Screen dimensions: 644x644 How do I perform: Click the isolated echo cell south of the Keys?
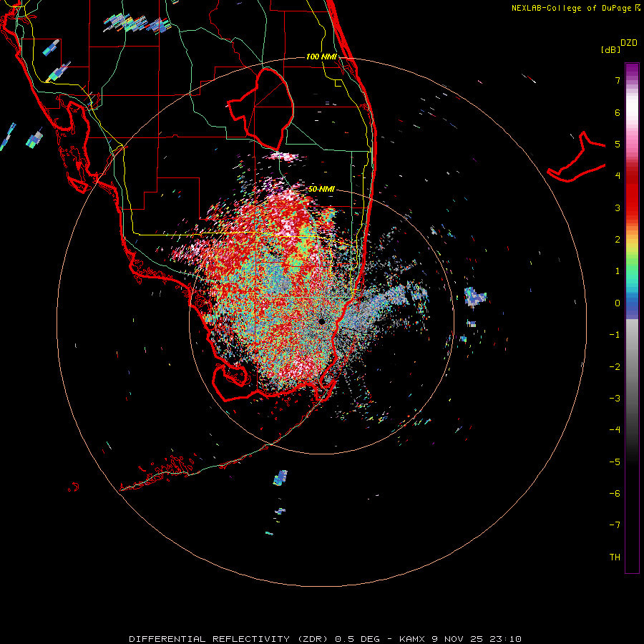pyautogui.click(x=280, y=478)
